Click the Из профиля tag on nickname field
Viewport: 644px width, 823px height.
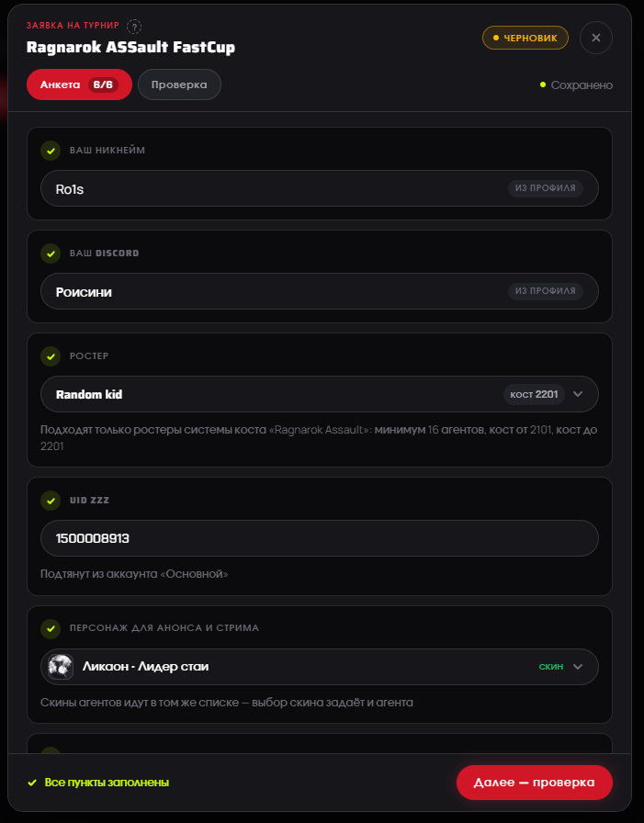coord(546,188)
